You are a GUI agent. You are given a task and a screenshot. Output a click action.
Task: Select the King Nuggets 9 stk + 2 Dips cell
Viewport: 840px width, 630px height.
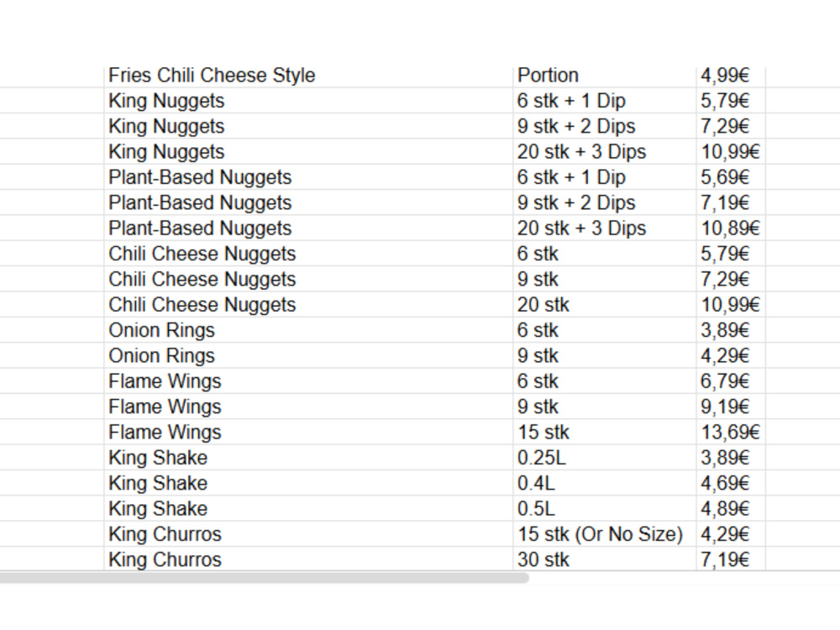tap(604, 127)
